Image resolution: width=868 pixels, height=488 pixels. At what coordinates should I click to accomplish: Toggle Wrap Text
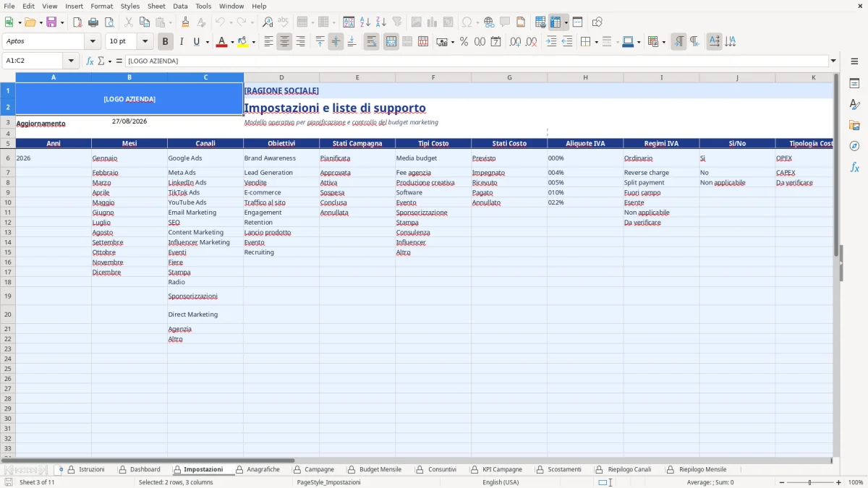point(371,42)
